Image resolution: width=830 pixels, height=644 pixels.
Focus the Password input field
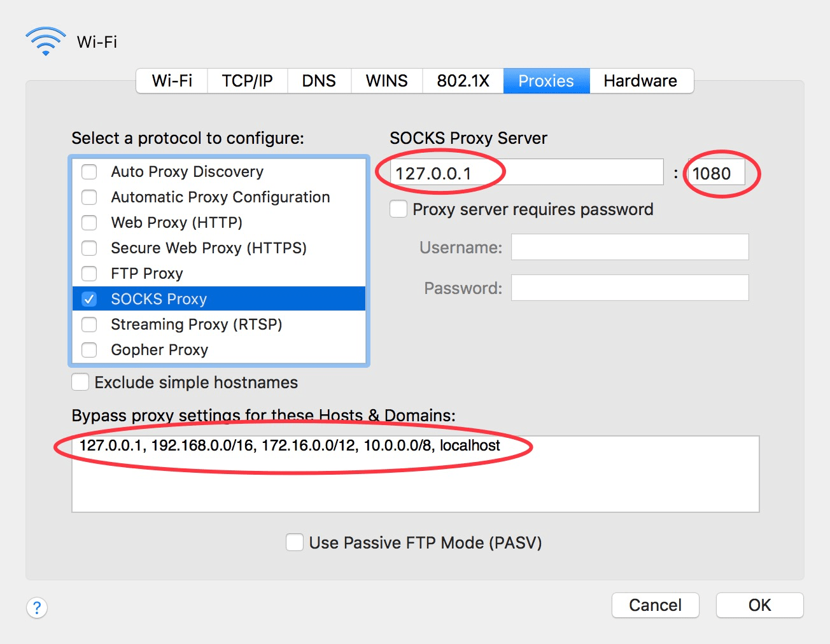click(x=630, y=288)
